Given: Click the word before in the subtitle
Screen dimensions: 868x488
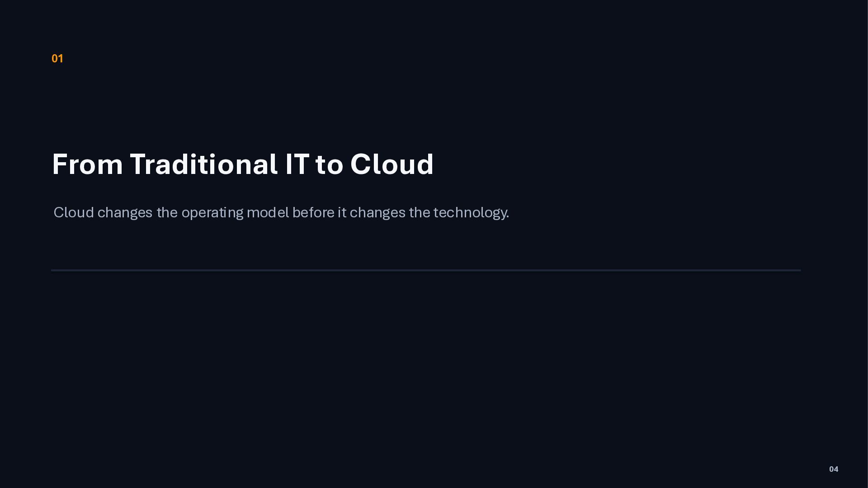Looking at the screenshot, I should point(313,212).
